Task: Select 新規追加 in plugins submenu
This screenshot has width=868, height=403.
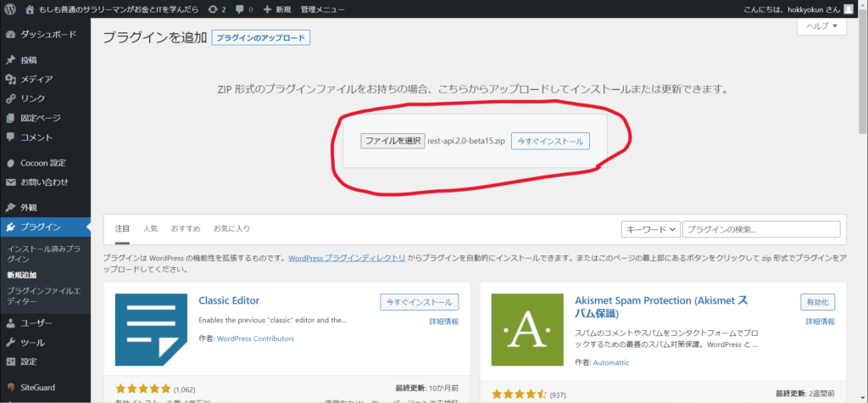Action: click(21, 274)
